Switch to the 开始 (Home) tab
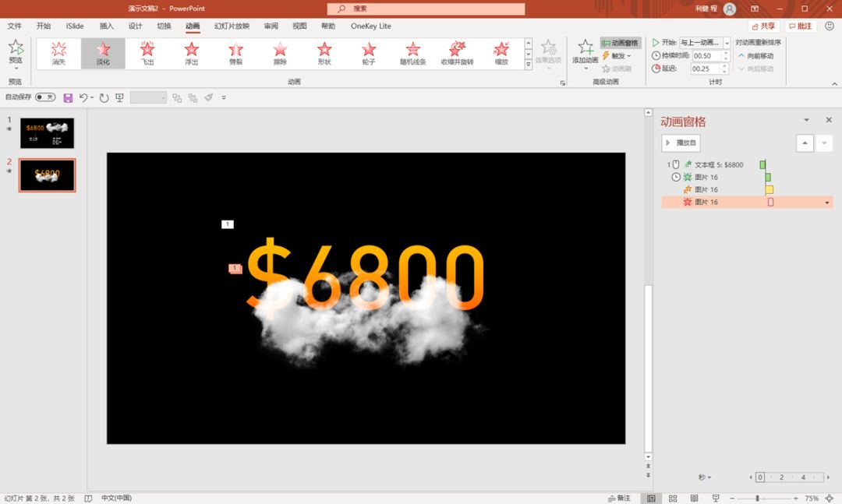Screen dimensions: 842x504 pyautogui.click(x=44, y=26)
